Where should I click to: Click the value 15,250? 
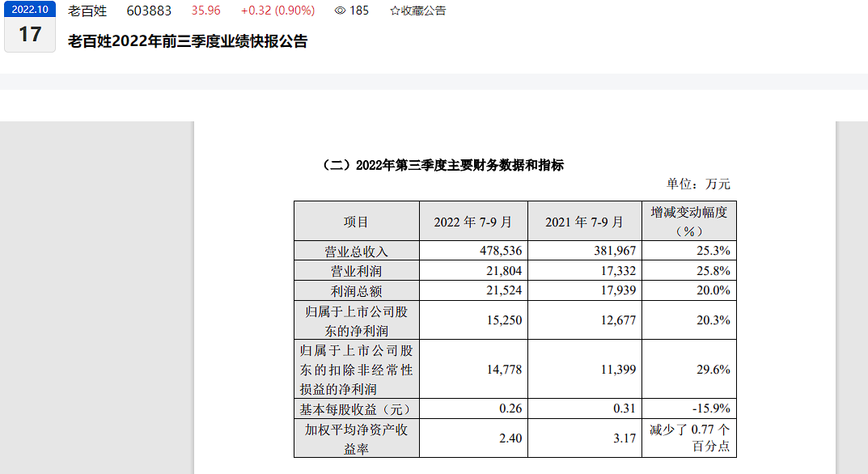(504, 320)
